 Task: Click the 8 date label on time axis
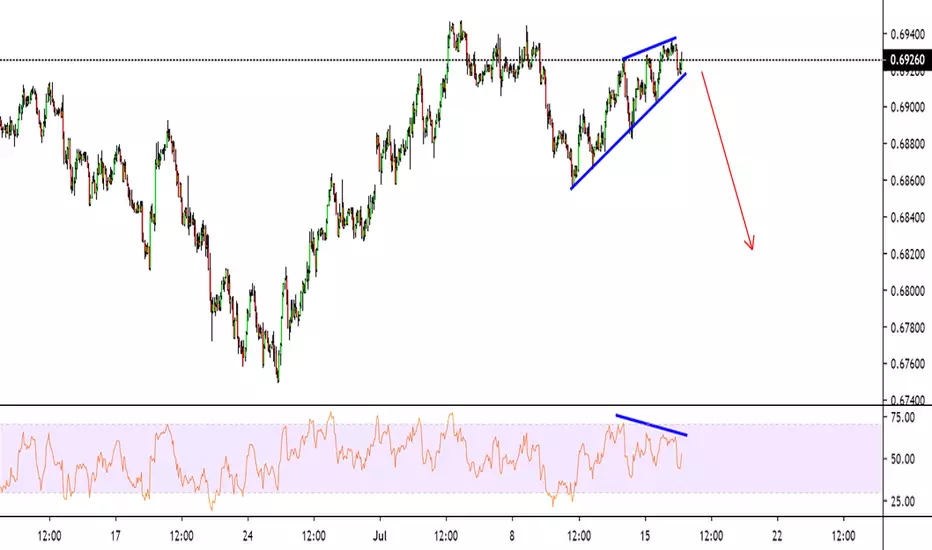point(512,536)
